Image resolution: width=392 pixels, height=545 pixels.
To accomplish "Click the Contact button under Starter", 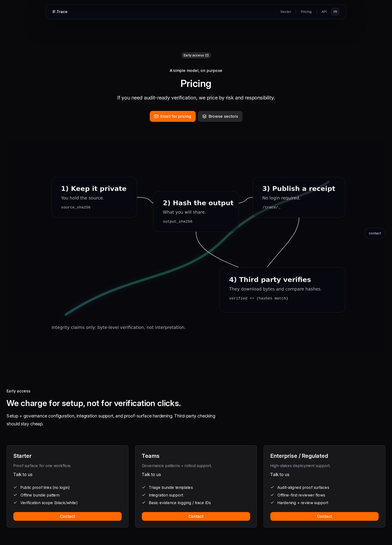I will pos(68,516).
